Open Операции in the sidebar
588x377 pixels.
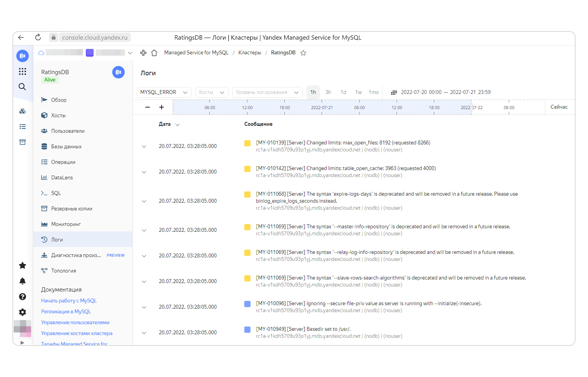click(x=83, y=162)
